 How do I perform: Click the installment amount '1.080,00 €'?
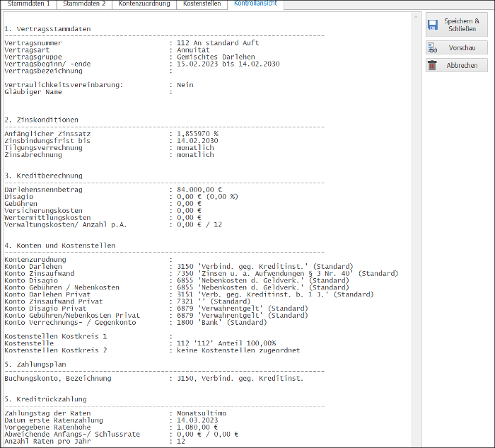point(197,427)
